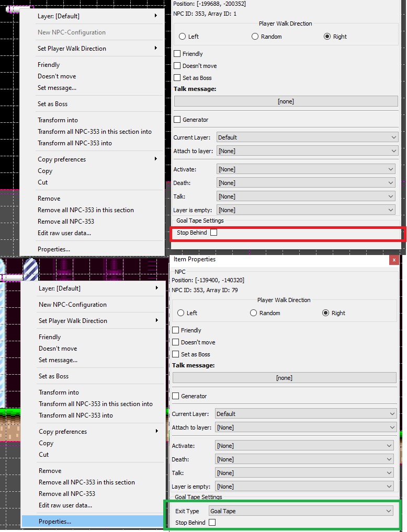Enable Generator checkbox in Array ID: 79 panel
407x532 pixels.
(176, 396)
